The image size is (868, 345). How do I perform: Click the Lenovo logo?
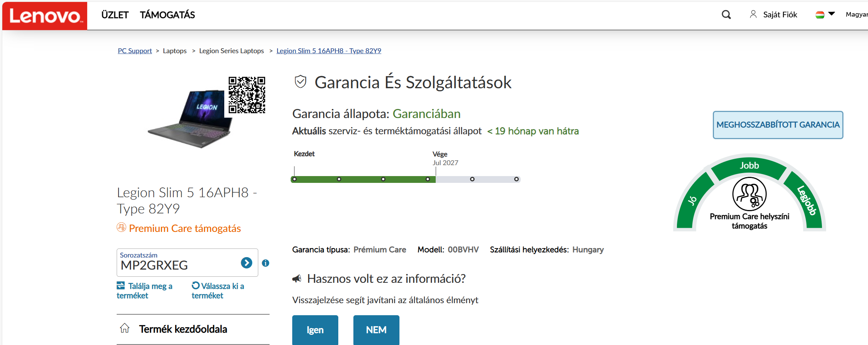pyautogui.click(x=45, y=16)
